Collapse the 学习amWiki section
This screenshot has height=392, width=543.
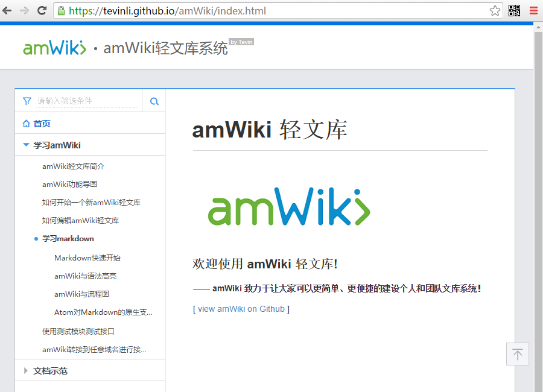[x=25, y=145]
